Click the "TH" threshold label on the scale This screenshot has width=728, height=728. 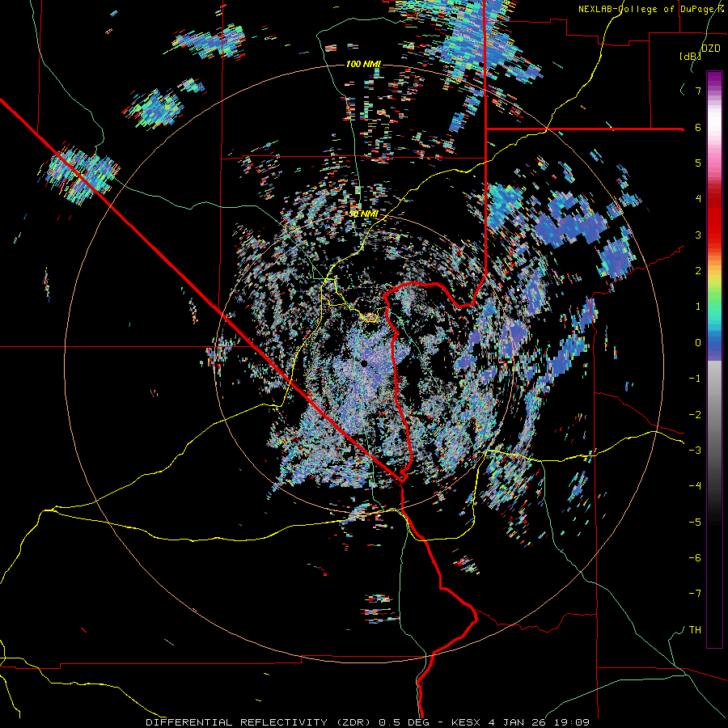tap(695, 630)
